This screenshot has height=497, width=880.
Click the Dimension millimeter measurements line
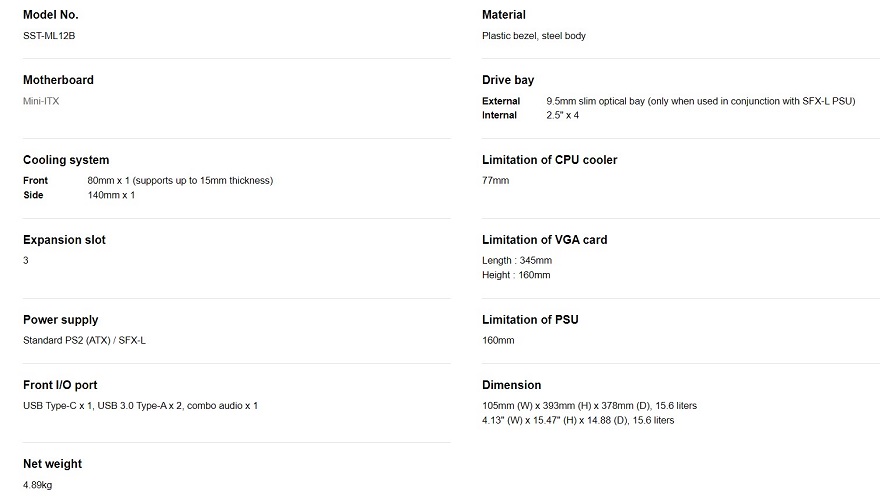tap(589, 406)
